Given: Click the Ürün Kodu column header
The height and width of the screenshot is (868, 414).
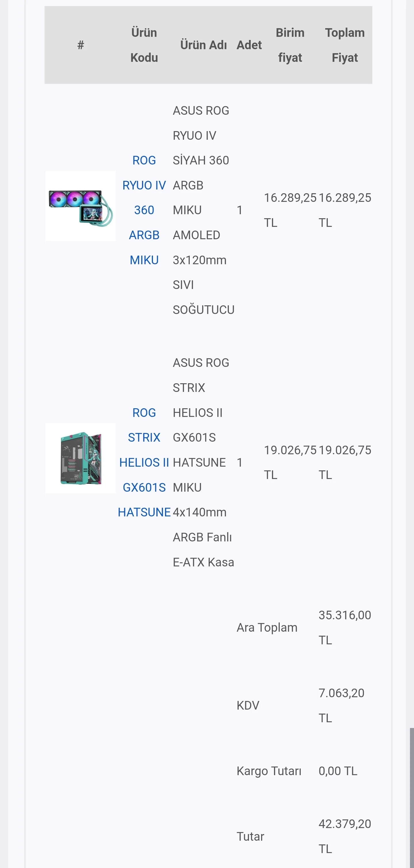Looking at the screenshot, I should (144, 45).
